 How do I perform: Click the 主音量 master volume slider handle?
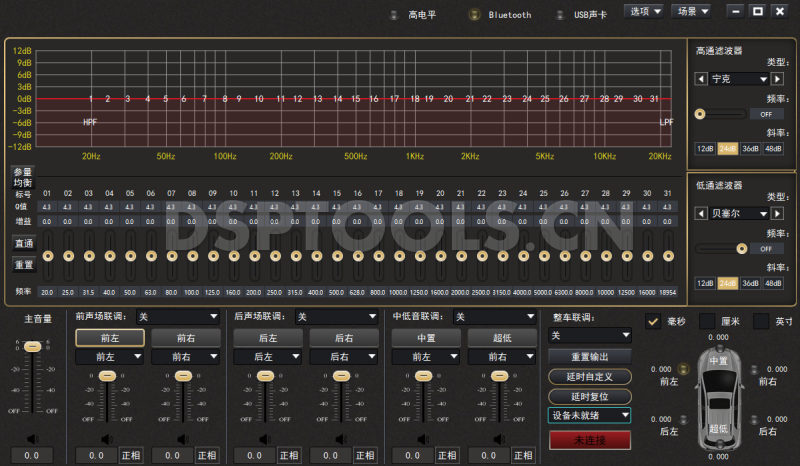(33, 346)
